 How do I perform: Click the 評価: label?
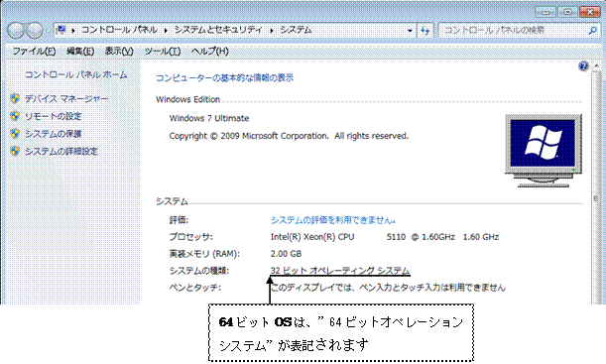179,220
